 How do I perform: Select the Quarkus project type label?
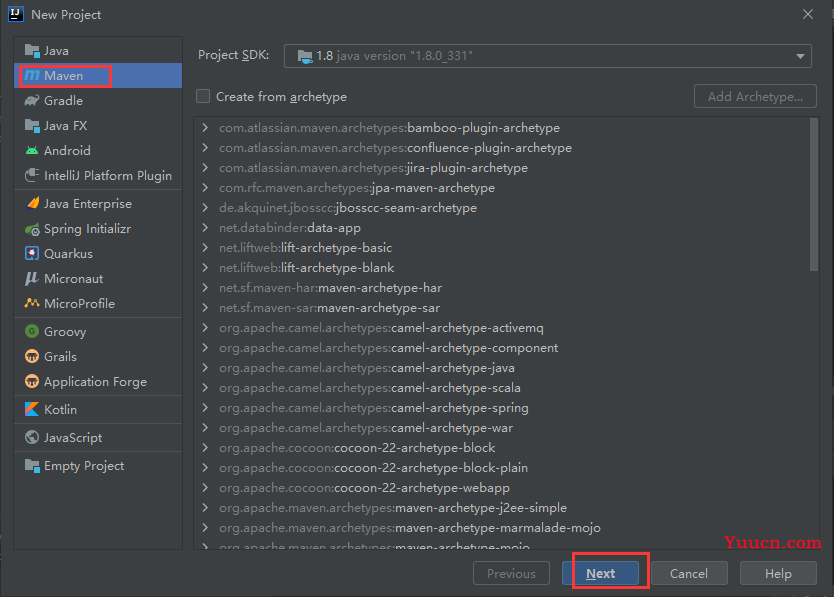tap(68, 254)
